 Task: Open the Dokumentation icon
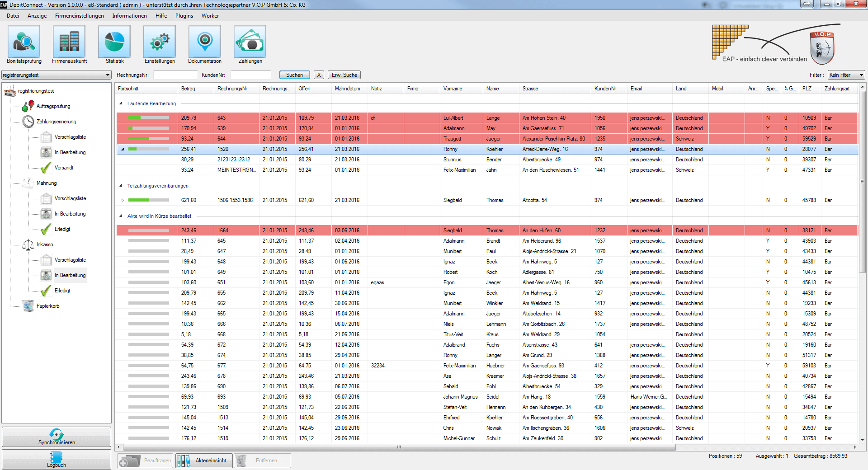[x=205, y=42]
